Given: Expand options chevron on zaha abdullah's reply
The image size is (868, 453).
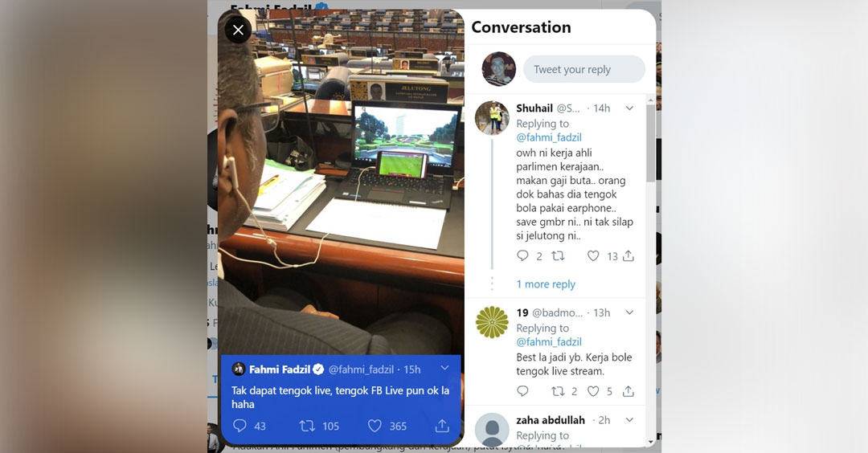Looking at the screenshot, I should tap(629, 420).
